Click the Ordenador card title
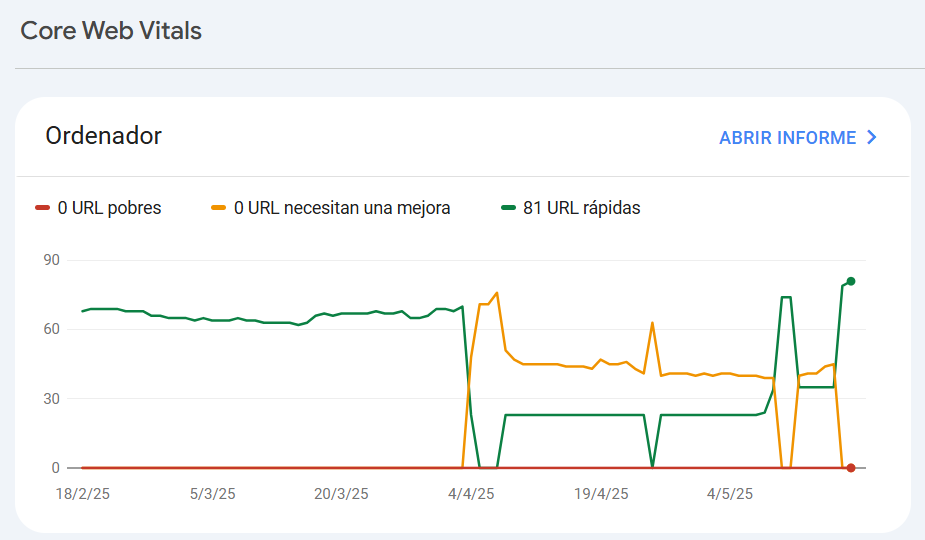The image size is (925, 540). [x=104, y=136]
